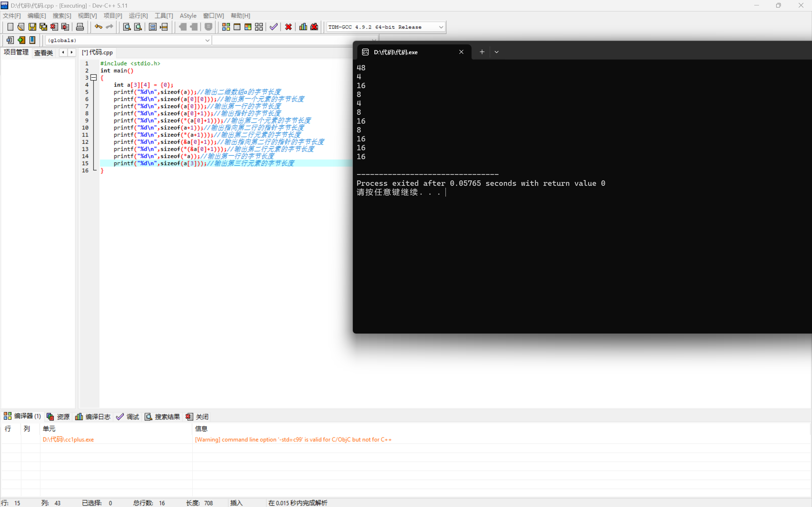Click the purple Debug checkmark icon

tap(274, 27)
